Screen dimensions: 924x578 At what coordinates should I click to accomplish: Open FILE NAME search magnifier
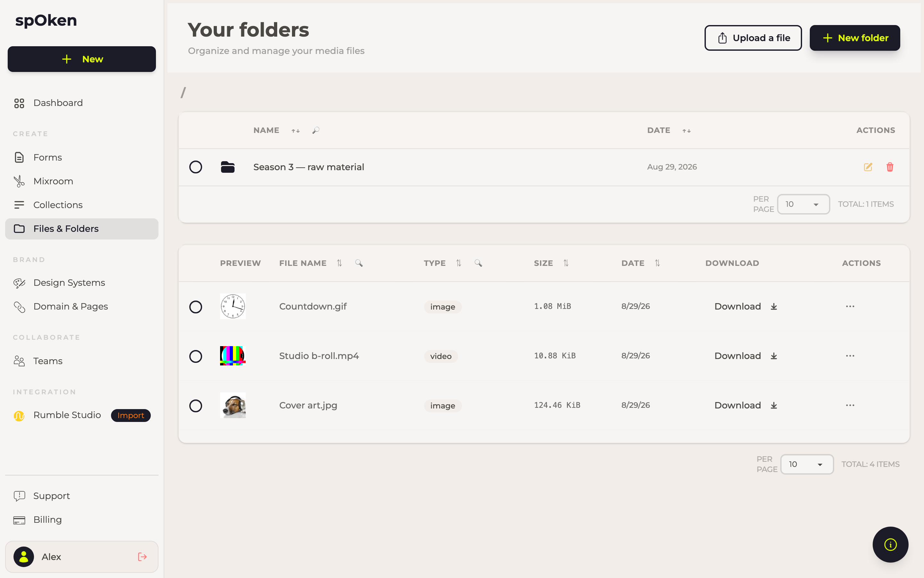click(x=359, y=263)
